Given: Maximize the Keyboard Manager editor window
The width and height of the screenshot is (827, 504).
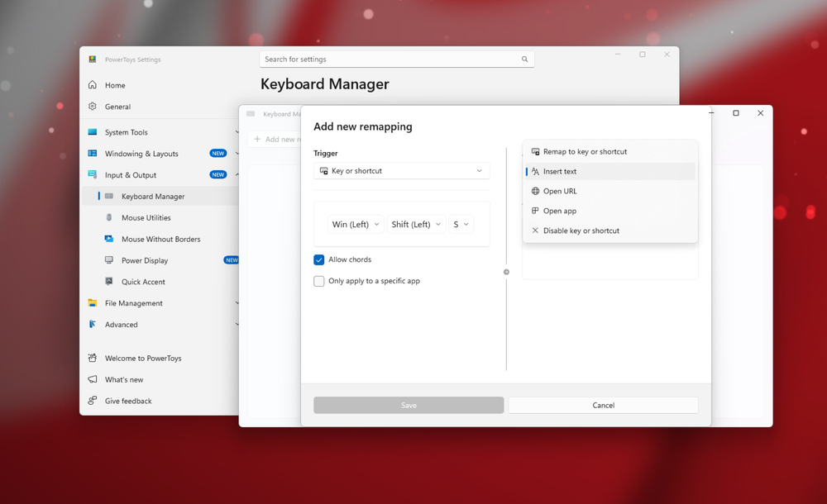Looking at the screenshot, I should click(736, 113).
